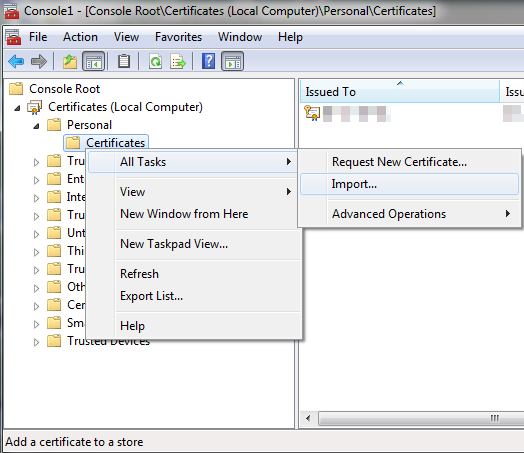Click the Cer folder icon
Image resolution: width=524 pixels, height=453 pixels.
coord(54,305)
